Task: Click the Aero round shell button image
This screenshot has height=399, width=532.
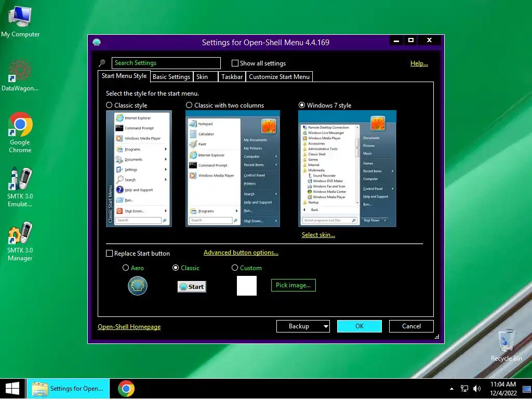Action: pyautogui.click(x=137, y=286)
